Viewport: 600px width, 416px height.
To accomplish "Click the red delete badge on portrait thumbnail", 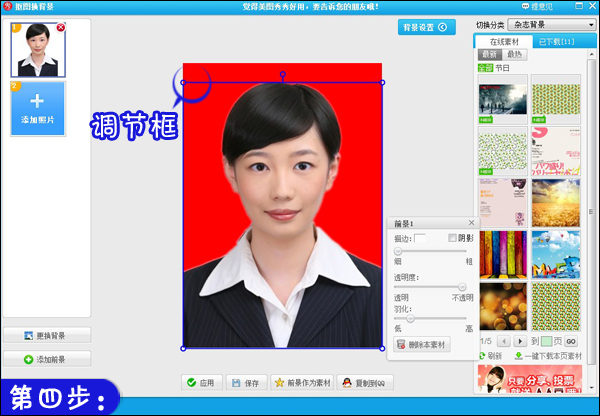I will click(61, 28).
